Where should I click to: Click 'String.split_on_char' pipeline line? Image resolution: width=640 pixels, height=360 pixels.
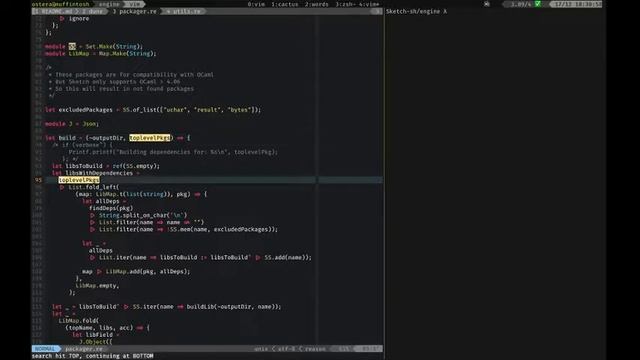[x=139, y=215]
